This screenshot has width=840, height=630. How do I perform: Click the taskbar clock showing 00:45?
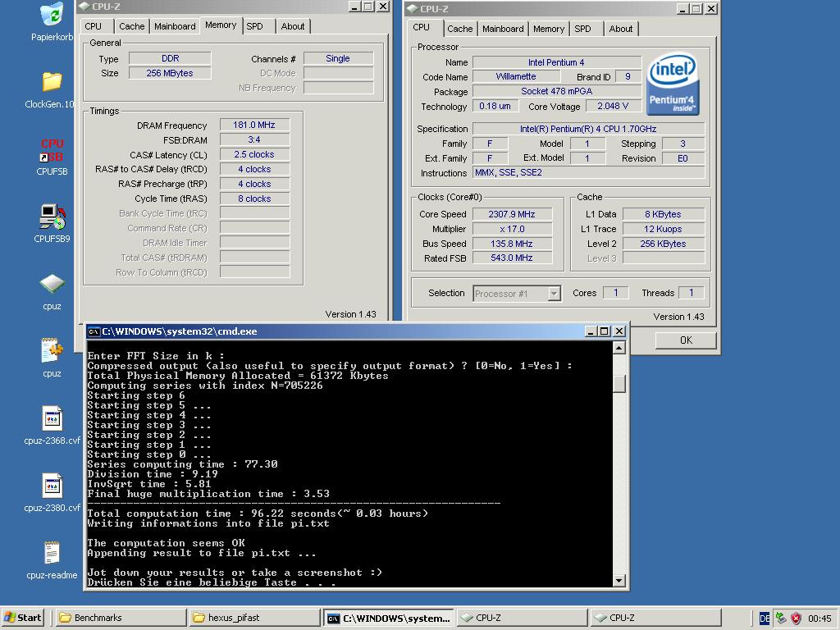click(x=819, y=619)
